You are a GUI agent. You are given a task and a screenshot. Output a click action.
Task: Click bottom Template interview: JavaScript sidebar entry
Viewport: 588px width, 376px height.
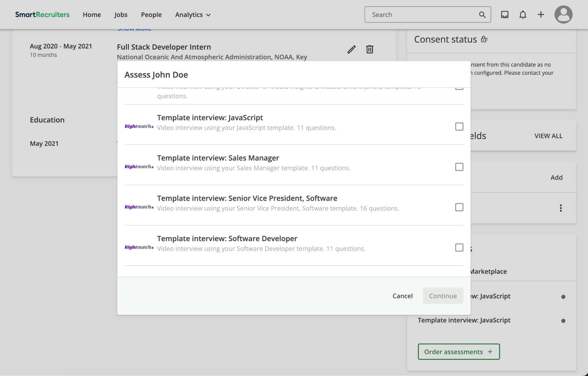(464, 320)
